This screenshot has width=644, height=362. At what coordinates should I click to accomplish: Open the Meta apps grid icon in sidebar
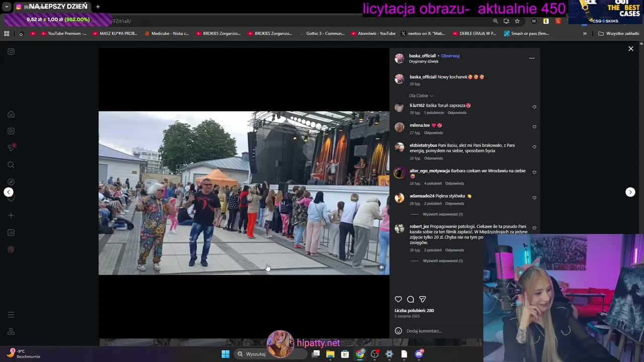(11, 331)
